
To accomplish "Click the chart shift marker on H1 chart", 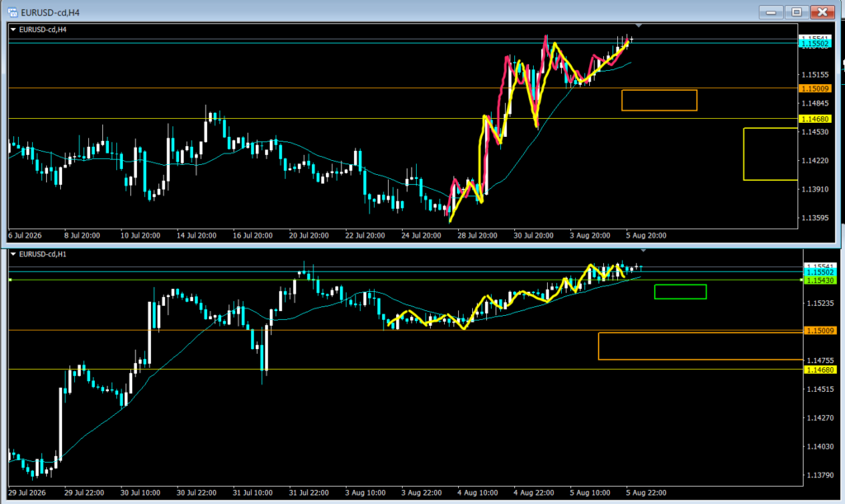I will 643,251.
